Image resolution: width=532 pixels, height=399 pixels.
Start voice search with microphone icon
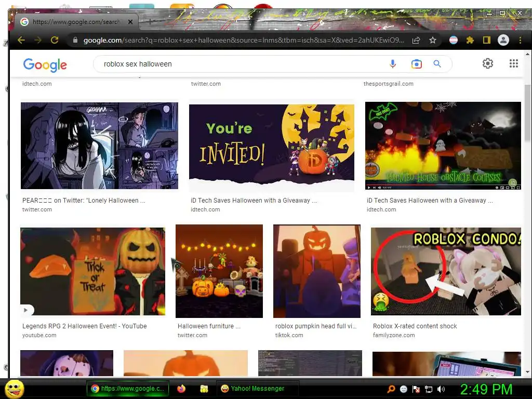pos(393,64)
